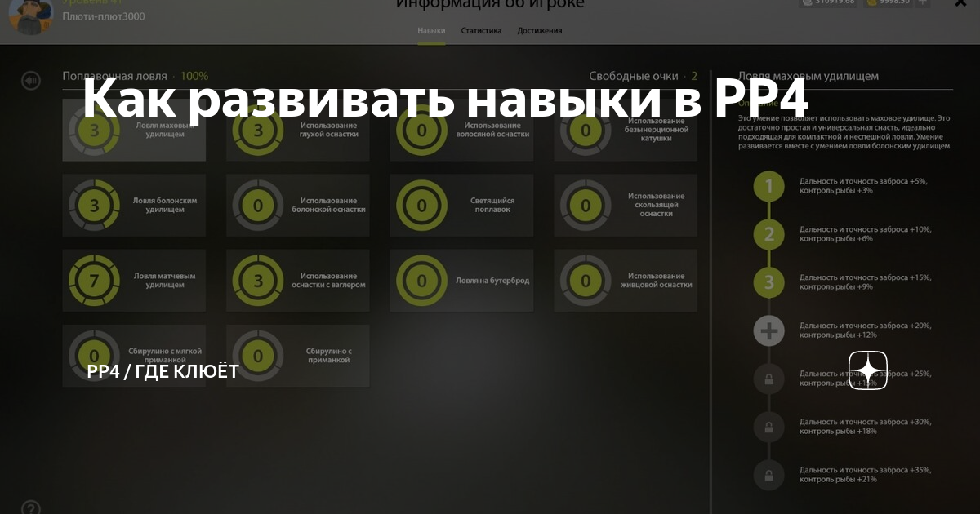Click the Ловля маховым удилищем panel title
The height and width of the screenshot is (514, 980).
[x=808, y=77]
